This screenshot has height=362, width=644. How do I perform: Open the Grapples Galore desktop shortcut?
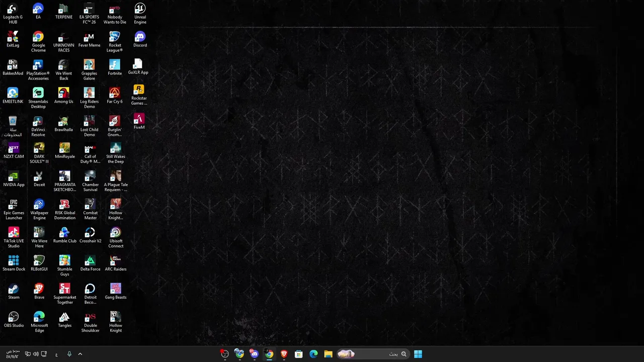89,70
